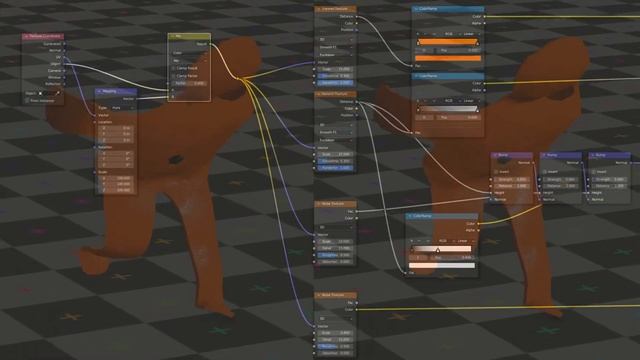
Task: Open Euclidean dropdown on uppermost Voronoi node
Action: point(336,55)
